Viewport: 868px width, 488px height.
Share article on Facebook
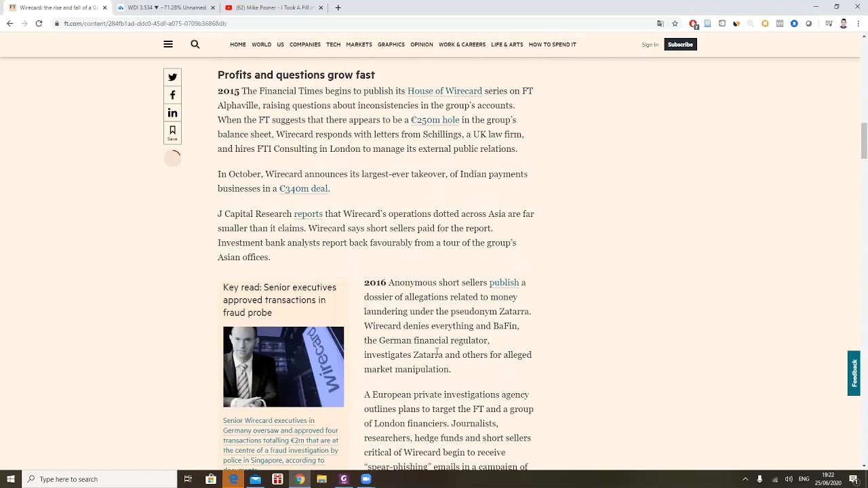click(172, 95)
